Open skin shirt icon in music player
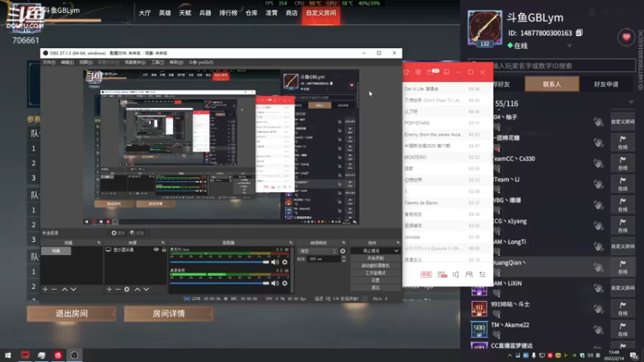The width and height of the screenshot is (644, 362). 407,72
